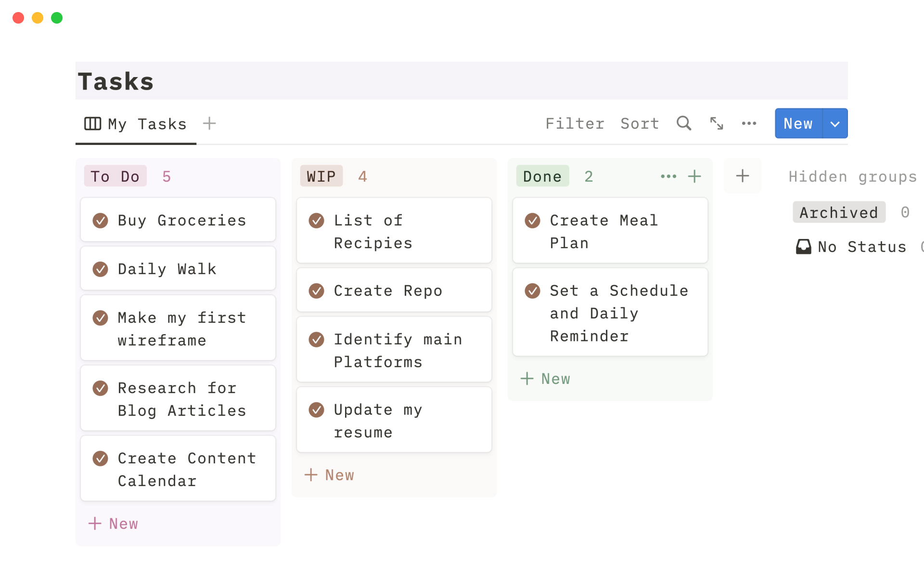Screen dimensions: 924x578
Task: Click the expand full-page arrows icon
Action: click(717, 123)
